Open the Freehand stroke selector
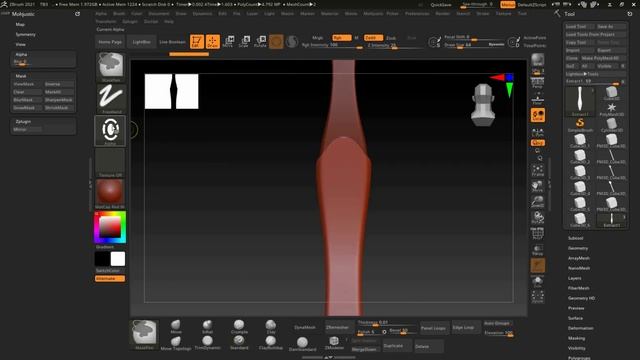 (110, 98)
